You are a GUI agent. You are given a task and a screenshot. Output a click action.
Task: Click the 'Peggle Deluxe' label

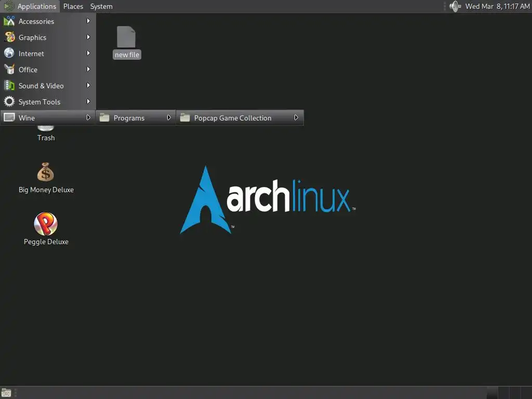[x=46, y=242]
